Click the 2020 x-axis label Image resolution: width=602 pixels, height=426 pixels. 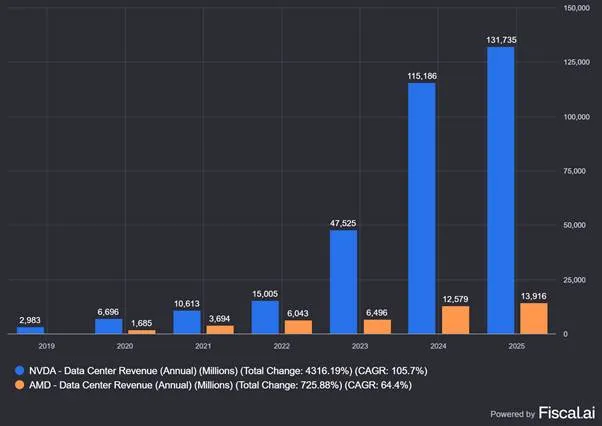click(x=125, y=346)
